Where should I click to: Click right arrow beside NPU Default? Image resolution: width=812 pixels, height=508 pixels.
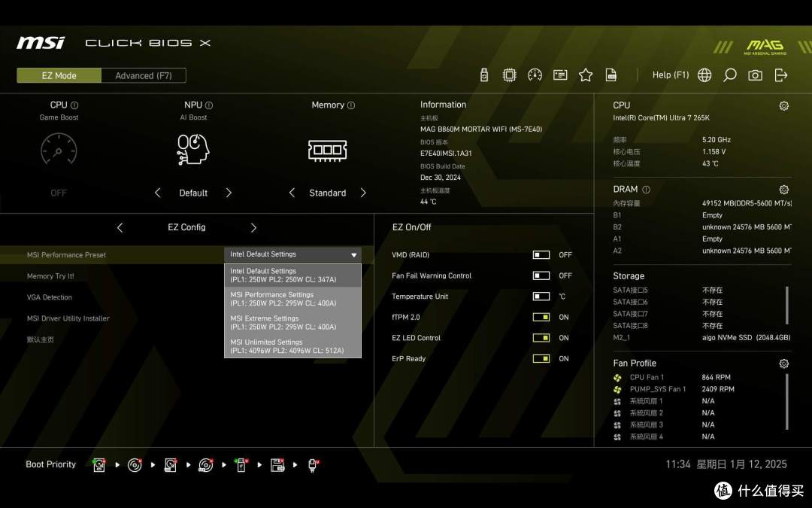point(229,193)
